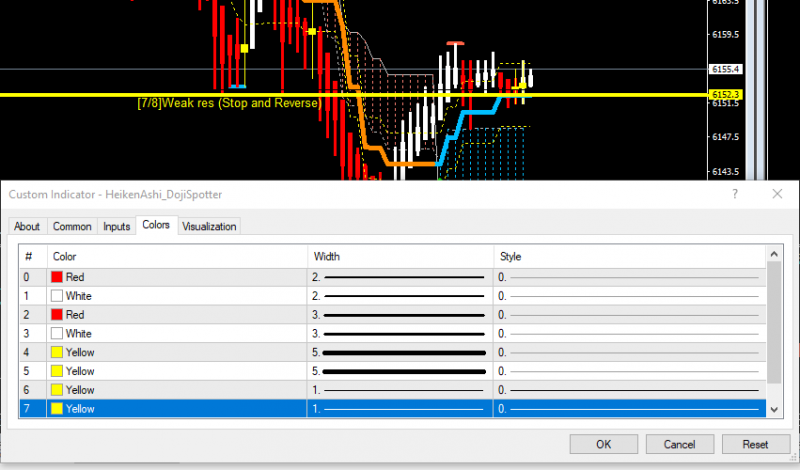800x470 pixels.
Task: Select the white swatch in row 1
Action: tap(57, 296)
